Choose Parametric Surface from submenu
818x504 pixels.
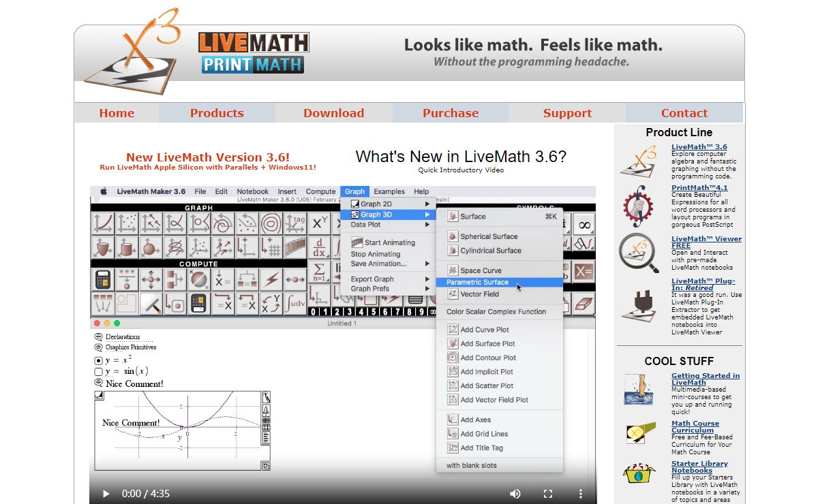(500, 282)
